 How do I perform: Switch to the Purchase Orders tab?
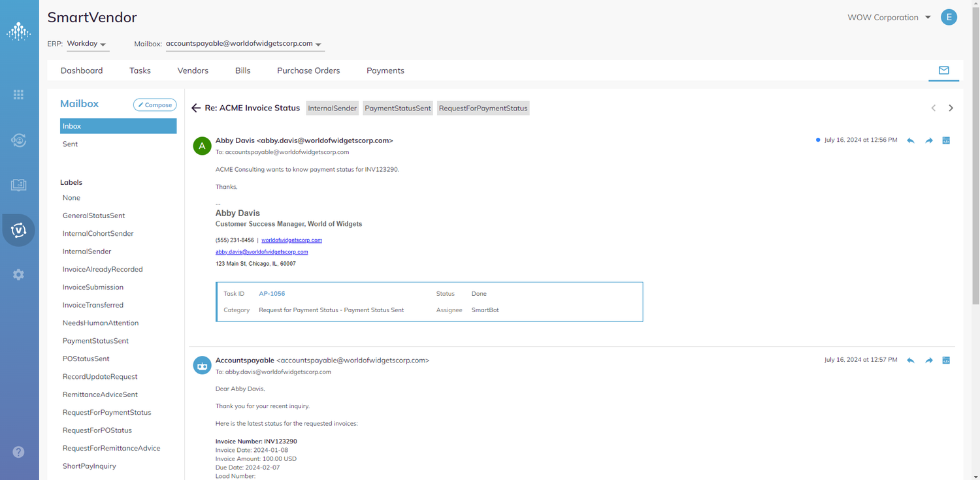coord(308,70)
